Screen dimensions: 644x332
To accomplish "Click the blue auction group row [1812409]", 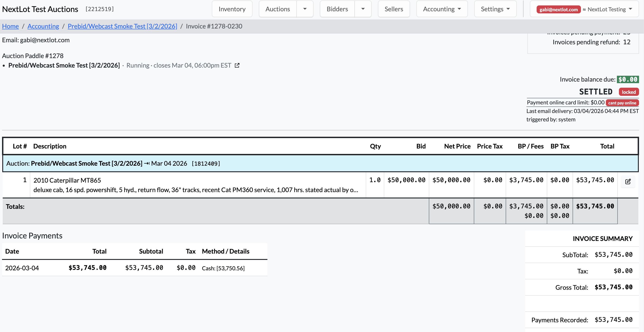I will [320, 163].
